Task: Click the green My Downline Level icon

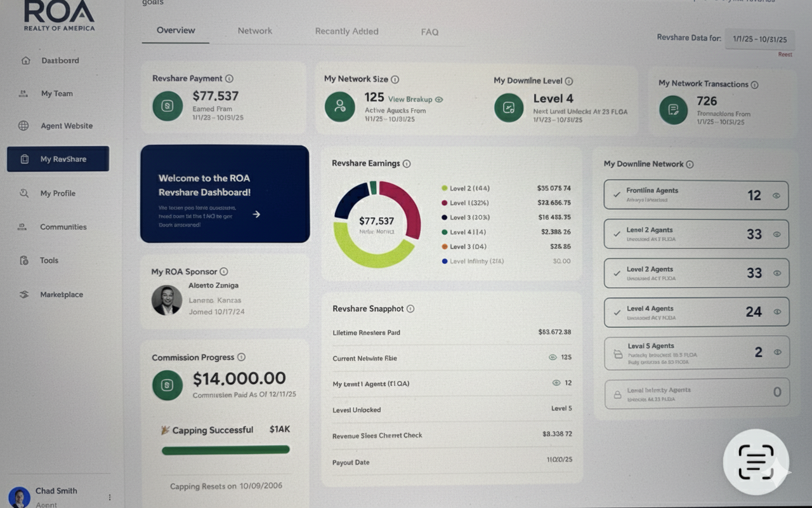Action: tap(509, 108)
